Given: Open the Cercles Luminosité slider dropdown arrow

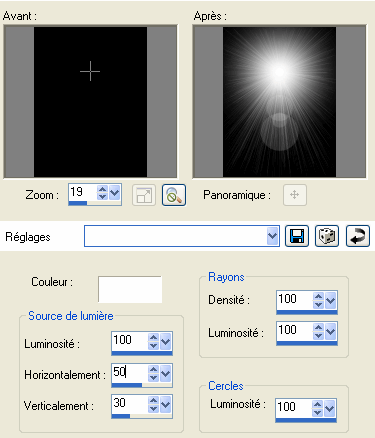Looking at the screenshot, I should coord(329,408).
